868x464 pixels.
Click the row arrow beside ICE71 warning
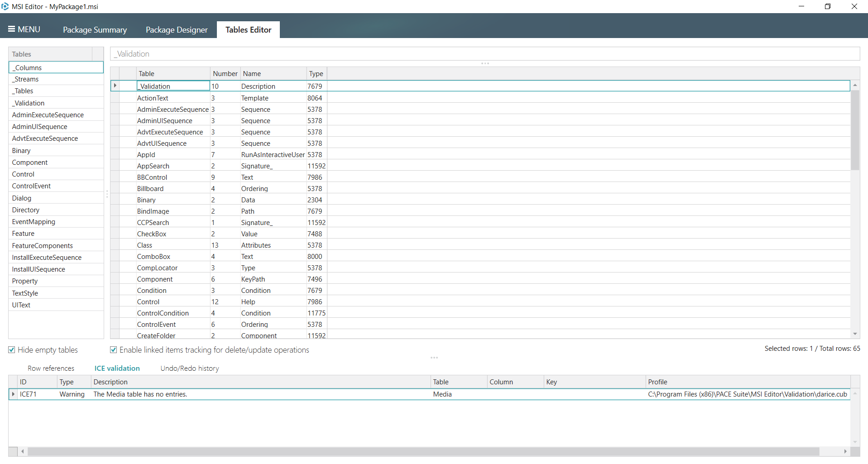point(13,394)
